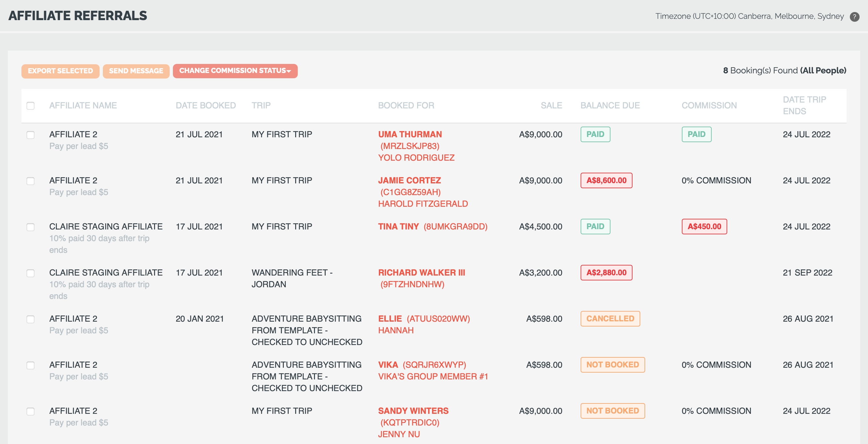This screenshot has width=868, height=444.
Task: Click the Export Selected button
Action: [x=60, y=71]
